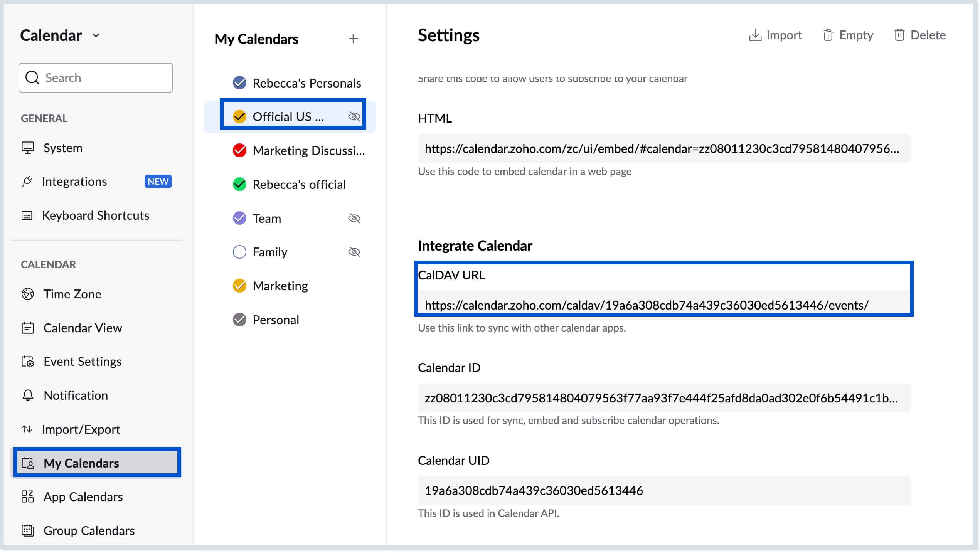Open Keyboard Shortcuts link

95,215
